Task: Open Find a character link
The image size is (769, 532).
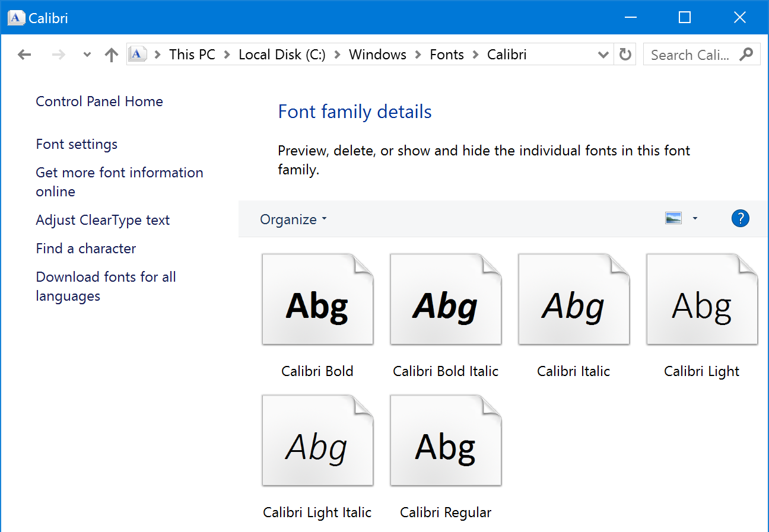Action: click(x=86, y=249)
